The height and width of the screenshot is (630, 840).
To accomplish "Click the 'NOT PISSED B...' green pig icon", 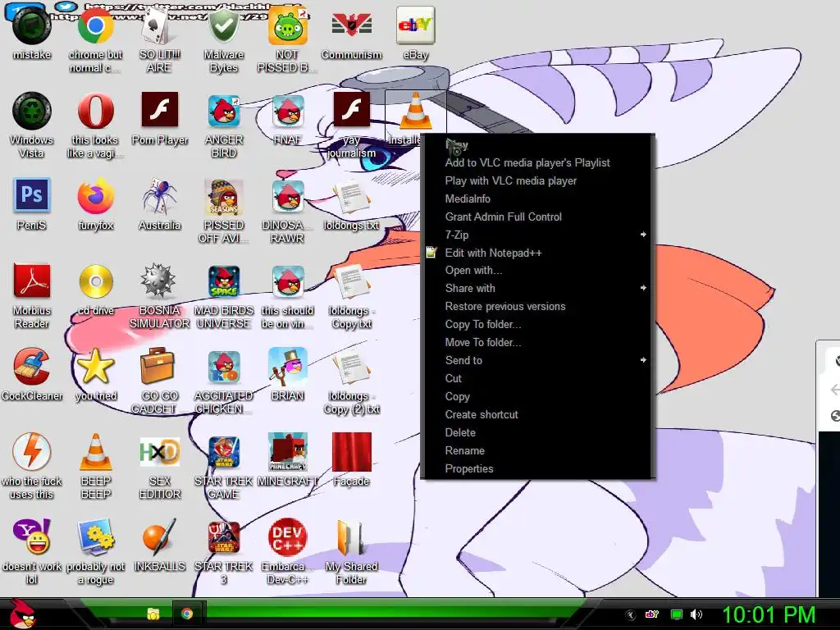I will point(288,27).
